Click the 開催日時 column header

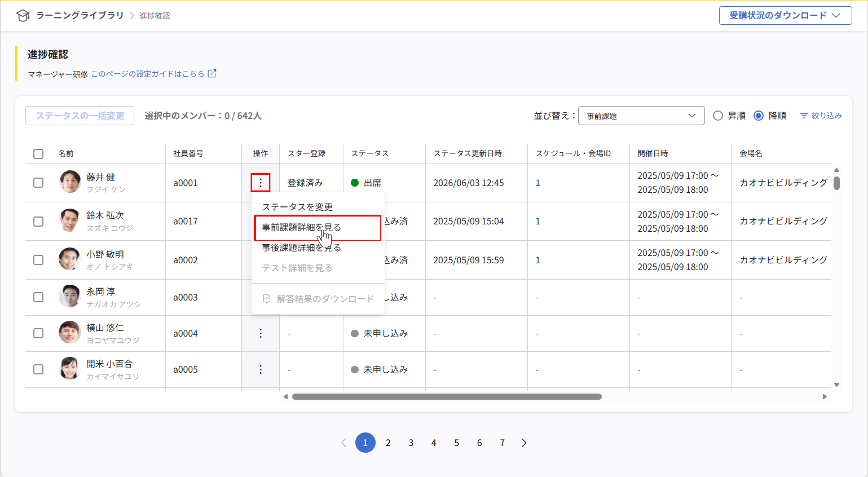coord(652,154)
